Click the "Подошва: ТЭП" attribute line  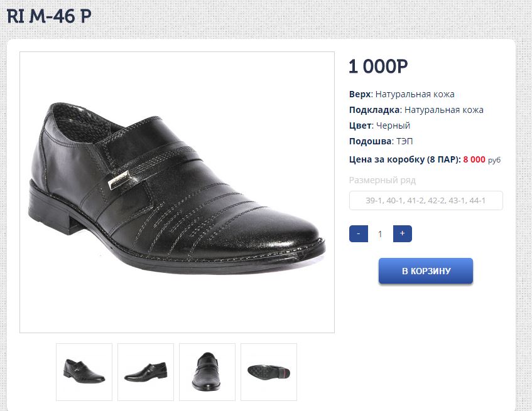[381, 141]
